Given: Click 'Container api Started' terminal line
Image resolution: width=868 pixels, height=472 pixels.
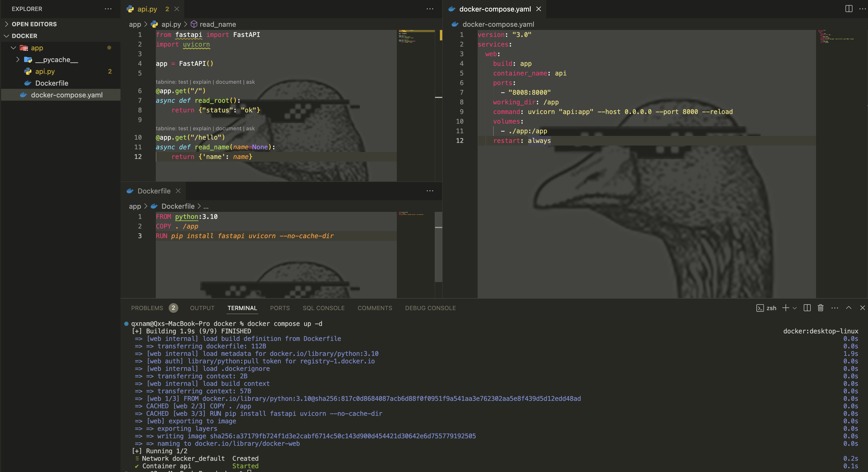Looking at the screenshot, I should coord(197,466).
